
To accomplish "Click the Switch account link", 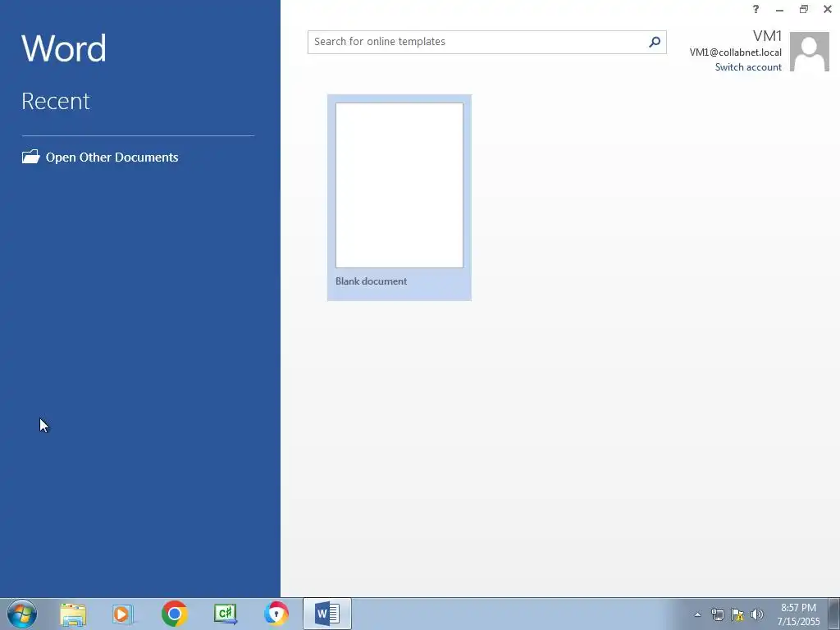I will coord(748,67).
